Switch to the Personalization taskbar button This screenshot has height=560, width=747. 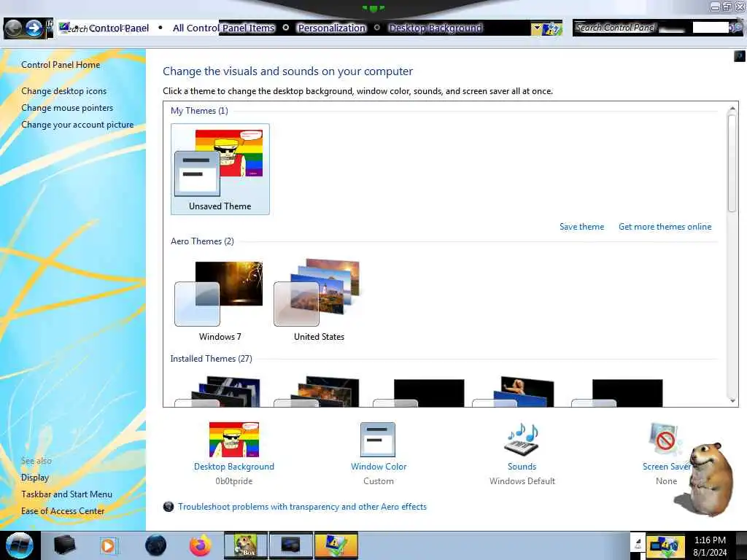click(x=336, y=545)
